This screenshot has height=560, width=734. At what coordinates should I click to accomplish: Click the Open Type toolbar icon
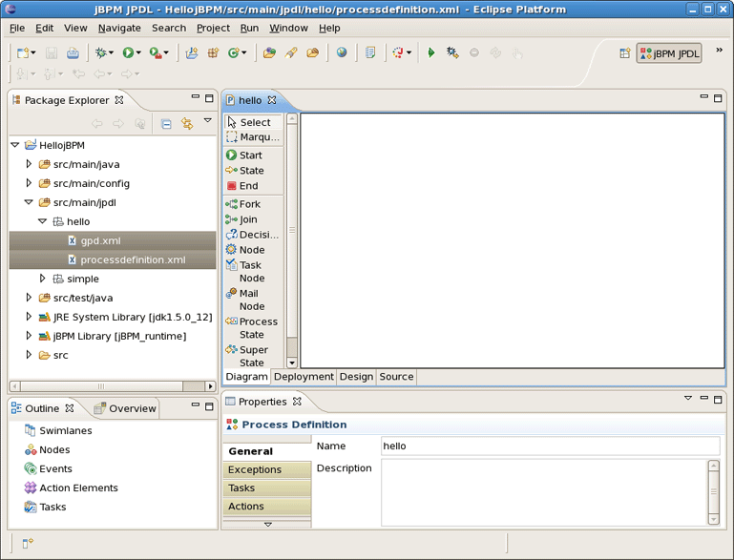[x=269, y=52]
